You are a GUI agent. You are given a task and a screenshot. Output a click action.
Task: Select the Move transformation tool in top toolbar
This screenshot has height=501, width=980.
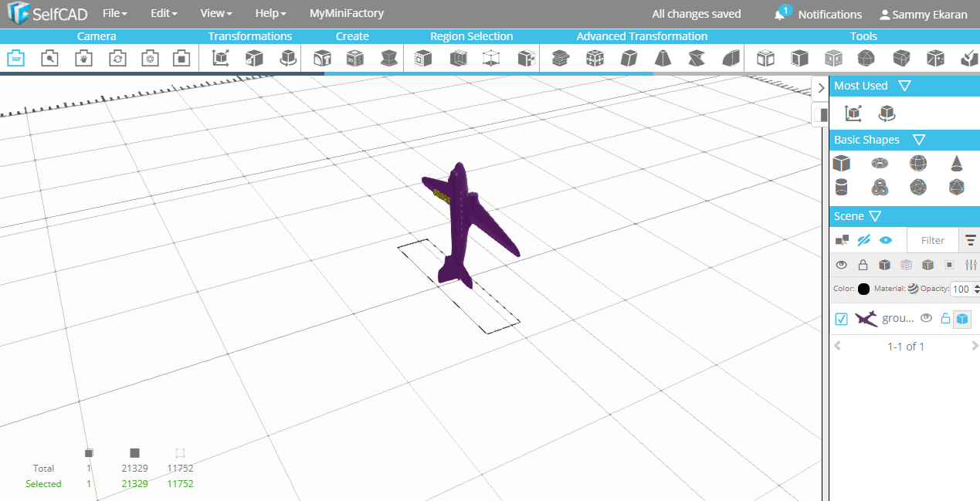[221, 58]
